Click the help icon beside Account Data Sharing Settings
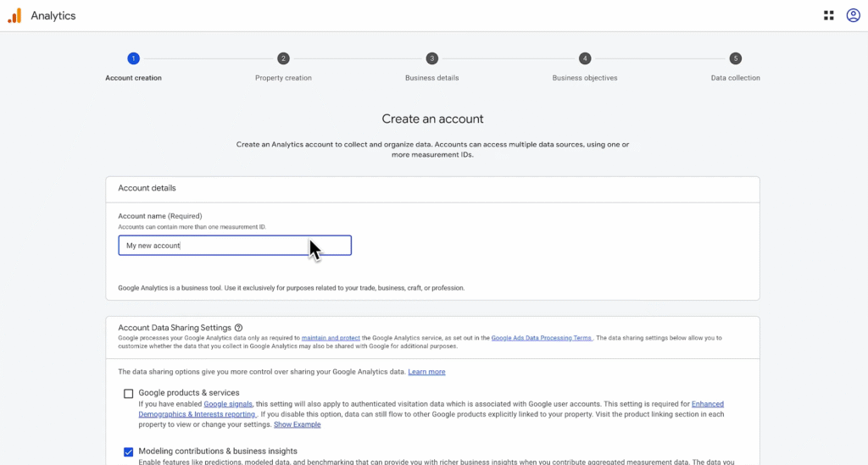The width and height of the screenshot is (868, 465). coord(238,328)
